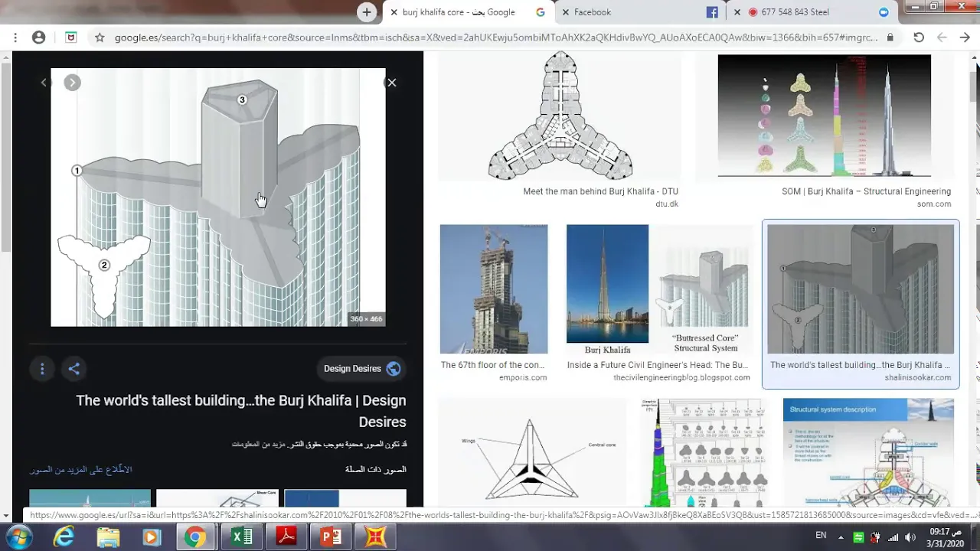Close the image preview panel
Screen dimensions: 980x551
391,83
